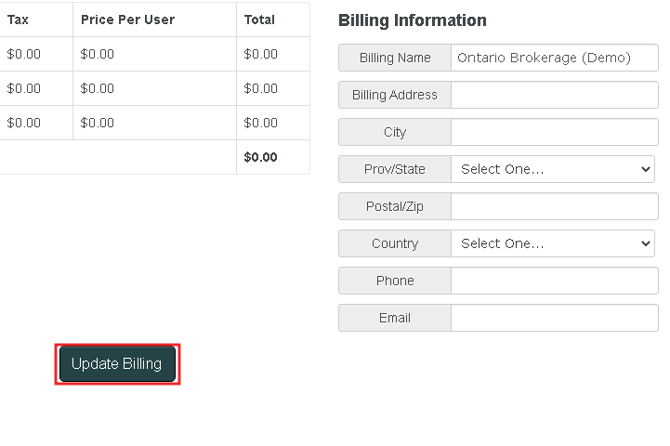Focus the Billing Name input field
Viewport: 670px width, 446px height.
coord(554,58)
